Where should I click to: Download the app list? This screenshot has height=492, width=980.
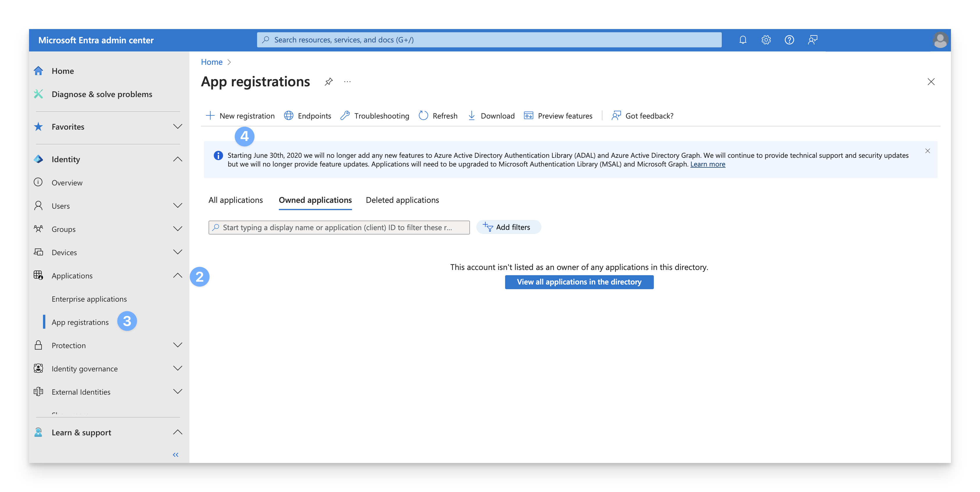pyautogui.click(x=491, y=116)
